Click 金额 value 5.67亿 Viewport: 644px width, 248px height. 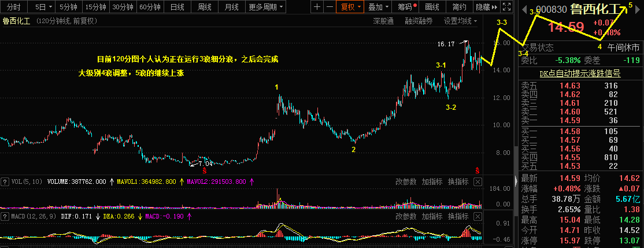(628, 199)
